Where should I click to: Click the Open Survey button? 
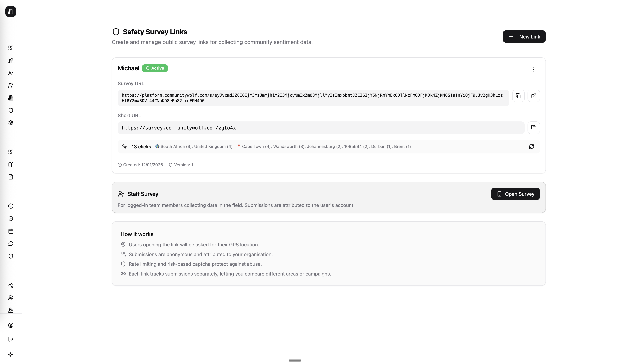515,194
